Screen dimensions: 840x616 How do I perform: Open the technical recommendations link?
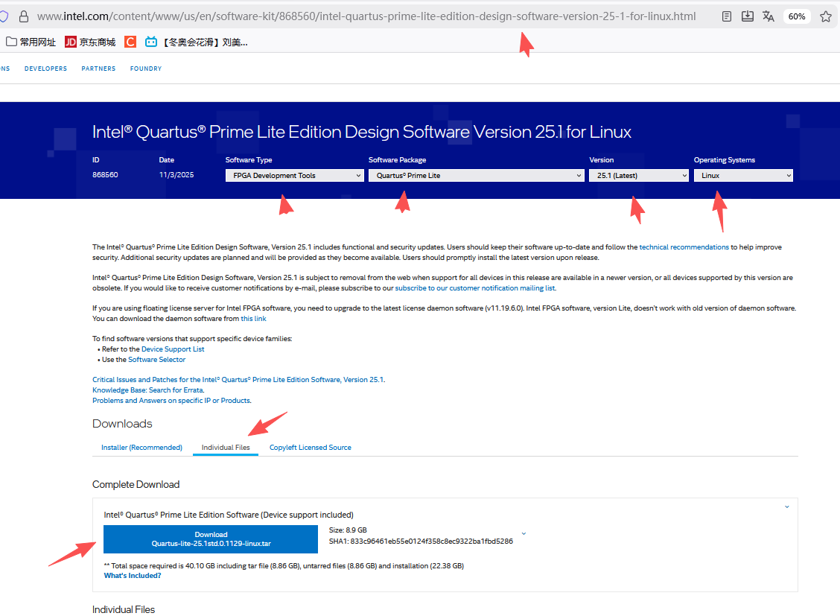tap(684, 247)
